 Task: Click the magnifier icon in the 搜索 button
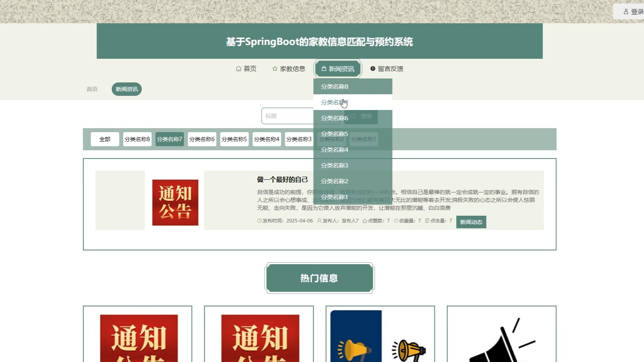pyautogui.click(x=354, y=116)
